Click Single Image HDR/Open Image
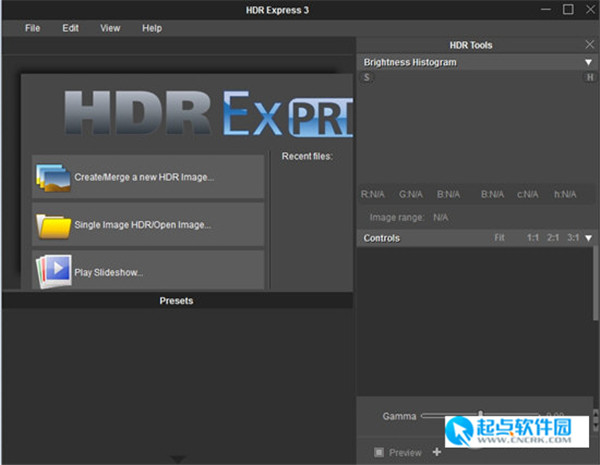 click(148, 224)
